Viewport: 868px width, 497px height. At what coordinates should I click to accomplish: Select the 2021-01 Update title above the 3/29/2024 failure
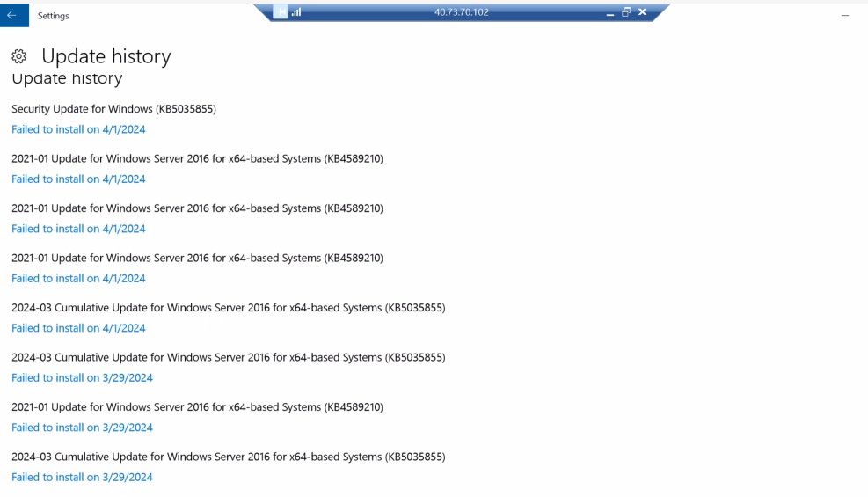[197, 407]
